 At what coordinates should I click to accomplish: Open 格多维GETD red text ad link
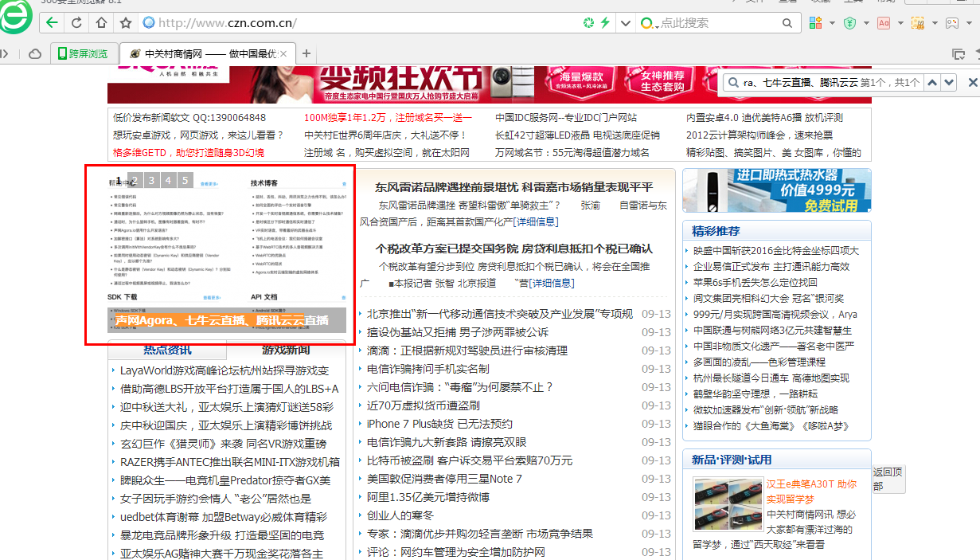(x=189, y=152)
